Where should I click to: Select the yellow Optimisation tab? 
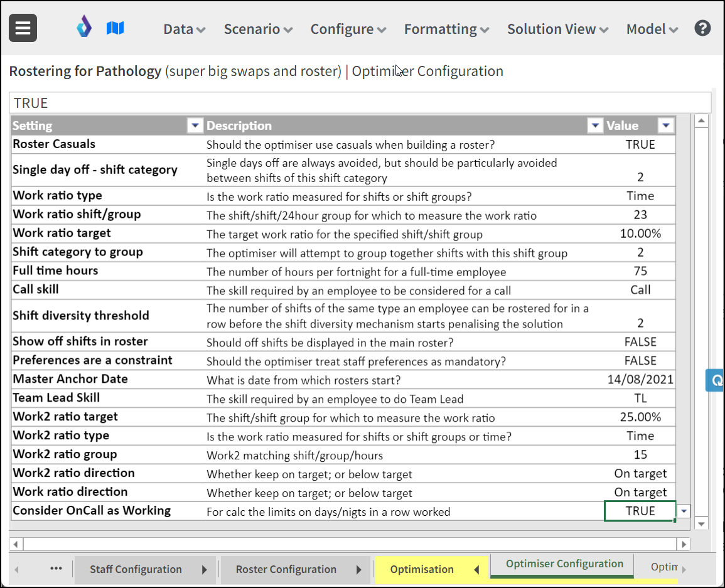click(x=422, y=570)
